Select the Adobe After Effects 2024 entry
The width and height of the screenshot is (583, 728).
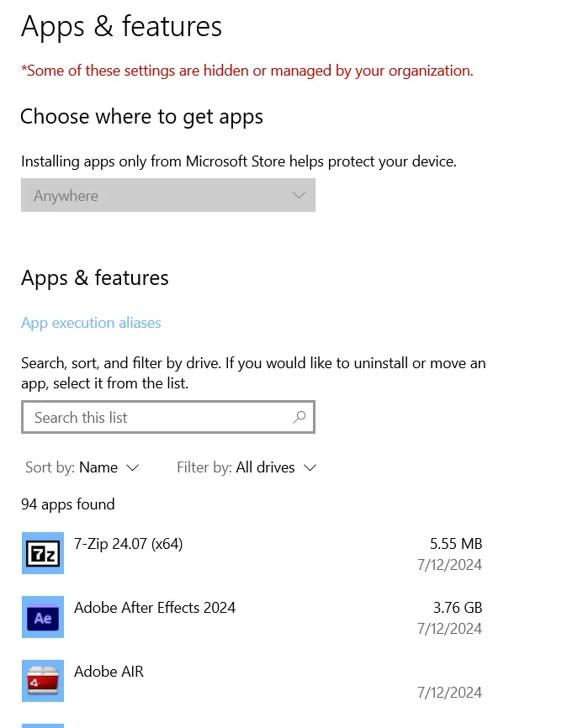tap(252, 618)
